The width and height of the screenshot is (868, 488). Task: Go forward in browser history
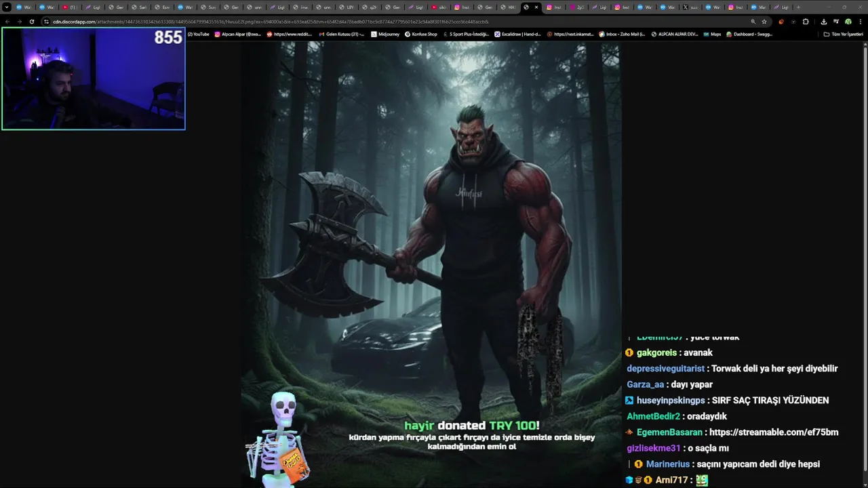19,22
